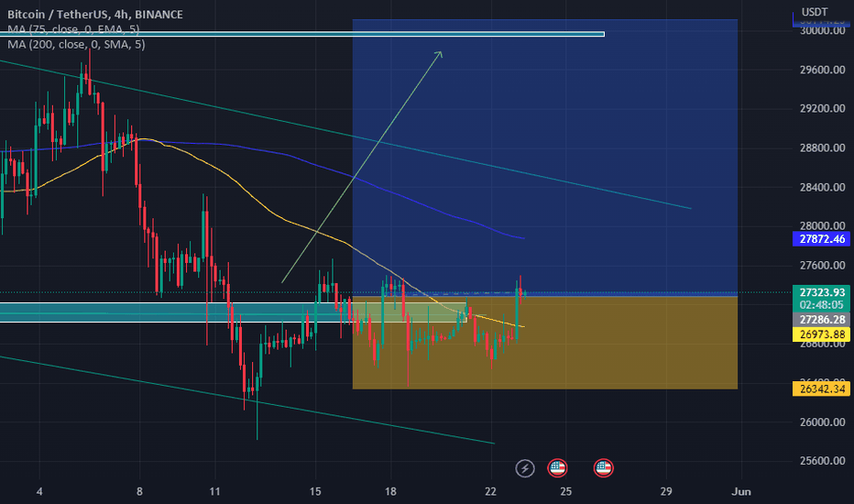Click the date label 11 on time axis

(214, 491)
